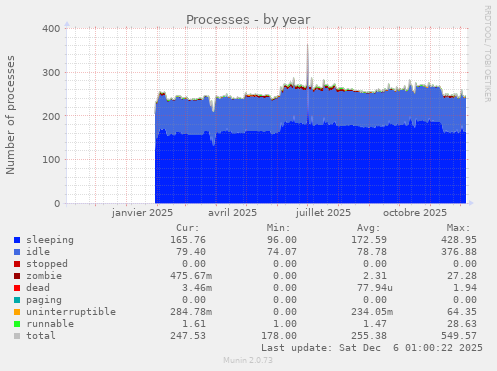Click the 'octobre 2025' x-axis label
Viewport: 497px width, 371px height.
pyautogui.click(x=415, y=213)
